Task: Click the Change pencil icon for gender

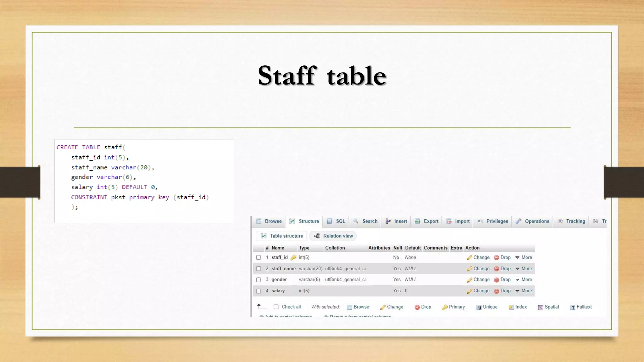Action: [x=469, y=280]
